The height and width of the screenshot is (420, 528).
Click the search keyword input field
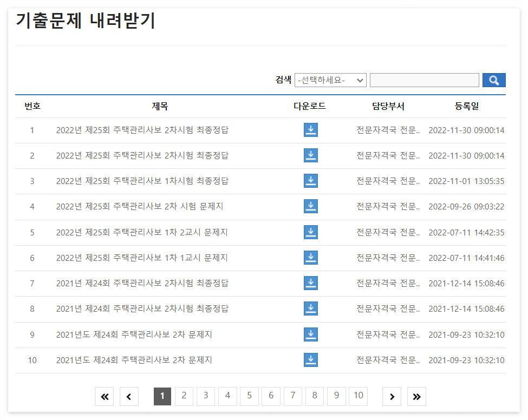[x=424, y=80]
